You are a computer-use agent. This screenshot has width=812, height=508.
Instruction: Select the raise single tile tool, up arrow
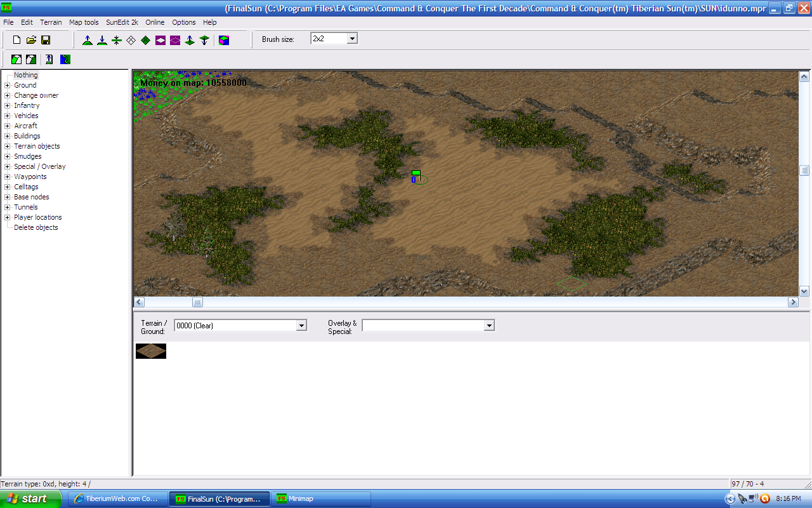(x=190, y=40)
